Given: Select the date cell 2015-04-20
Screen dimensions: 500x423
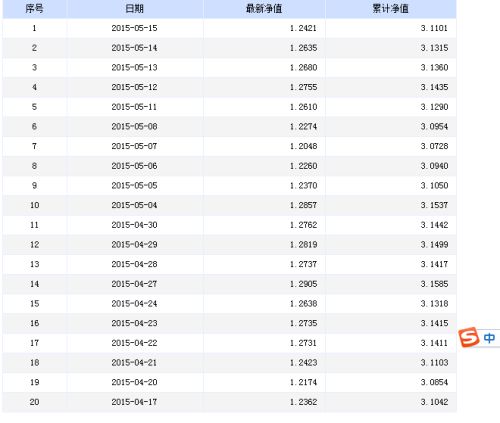Looking at the screenshot, I should 134,382.
